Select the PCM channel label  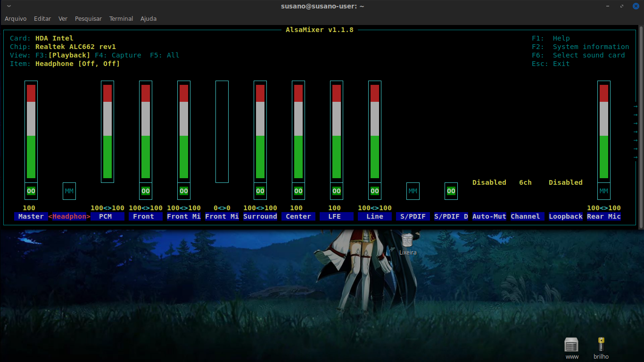107,216
